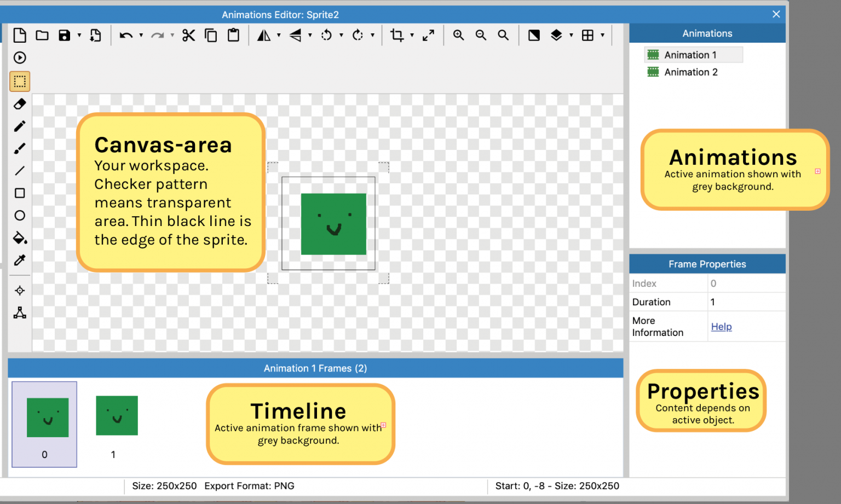
Task: Rotate the sprite clockwise
Action: point(358,36)
